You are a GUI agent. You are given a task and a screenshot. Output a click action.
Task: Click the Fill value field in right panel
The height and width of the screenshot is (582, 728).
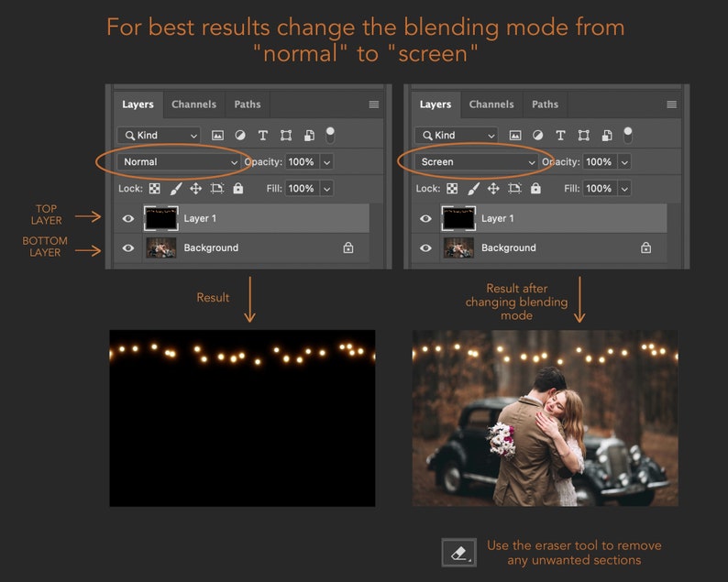pos(600,189)
